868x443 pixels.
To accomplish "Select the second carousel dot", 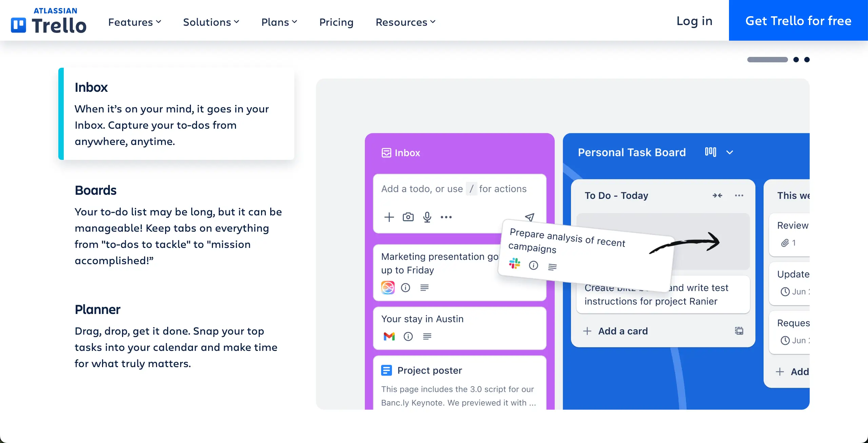I will 796,60.
